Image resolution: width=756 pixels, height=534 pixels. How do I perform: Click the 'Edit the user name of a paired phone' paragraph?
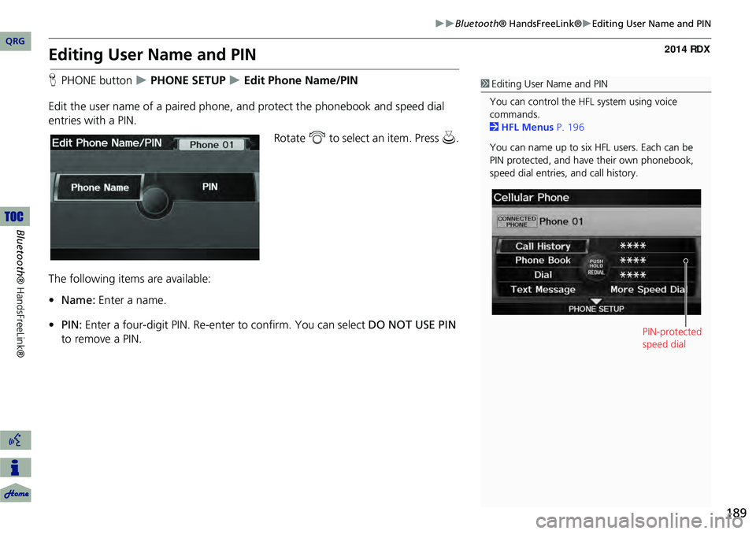click(x=246, y=113)
